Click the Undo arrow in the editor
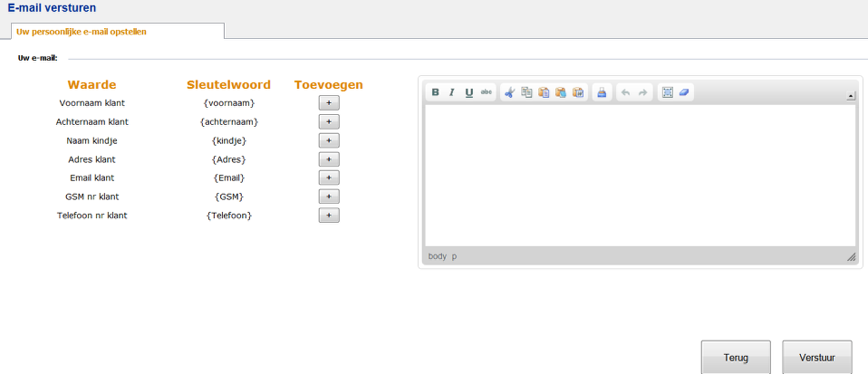The image size is (868, 374). tap(625, 92)
